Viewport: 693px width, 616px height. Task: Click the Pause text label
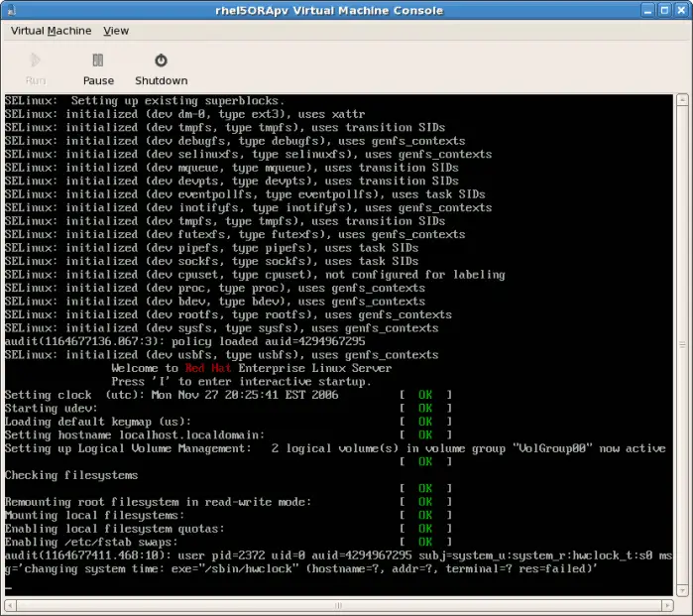point(98,80)
